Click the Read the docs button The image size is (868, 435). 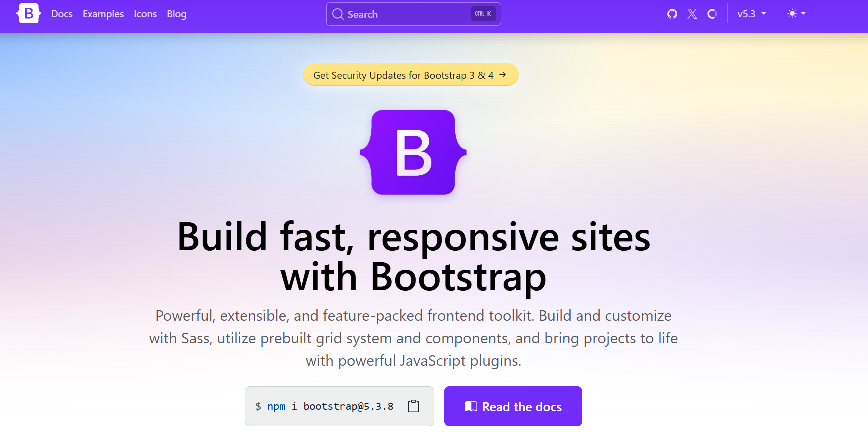point(513,406)
